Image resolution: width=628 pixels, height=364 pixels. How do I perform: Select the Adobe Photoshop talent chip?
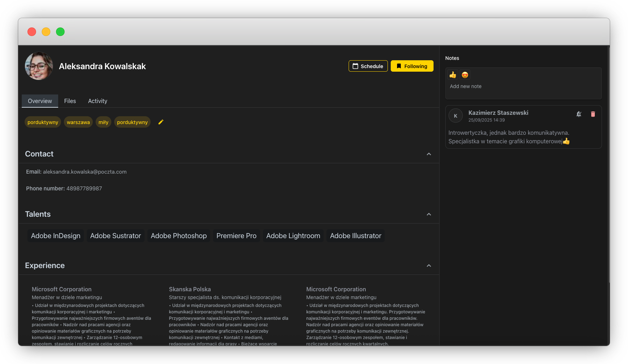(x=178, y=236)
